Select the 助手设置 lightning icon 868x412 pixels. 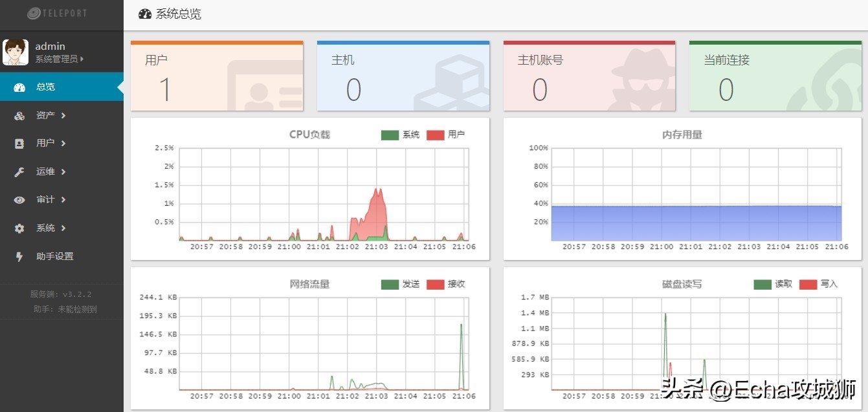tap(19, 256)
